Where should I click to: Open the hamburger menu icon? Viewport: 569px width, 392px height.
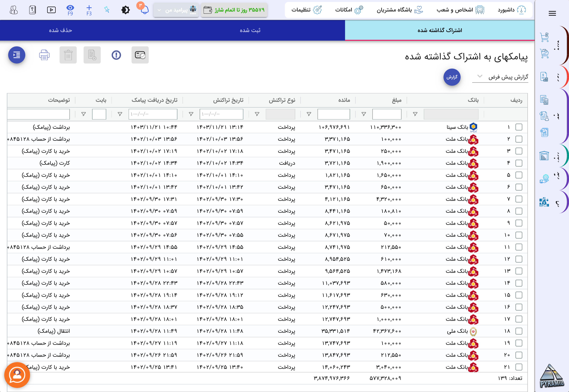tap(552, 13)
